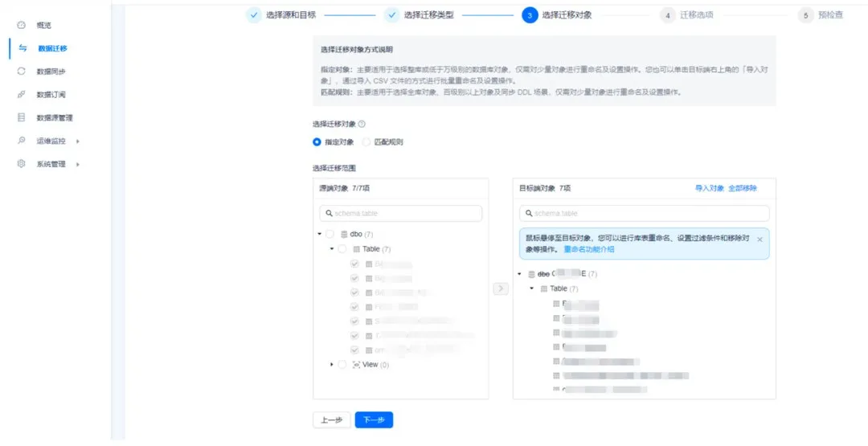Collapse the Table node in target tree
Viewport: 868px width, 446px height.
531,288
